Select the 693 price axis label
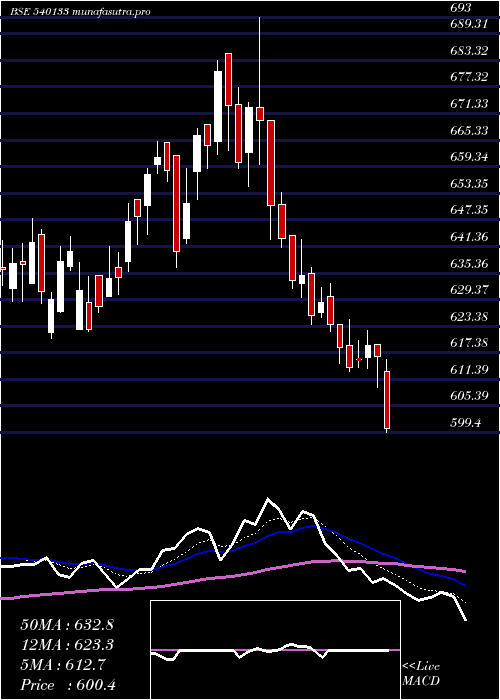500x700 pixels. tap(462, 8)
